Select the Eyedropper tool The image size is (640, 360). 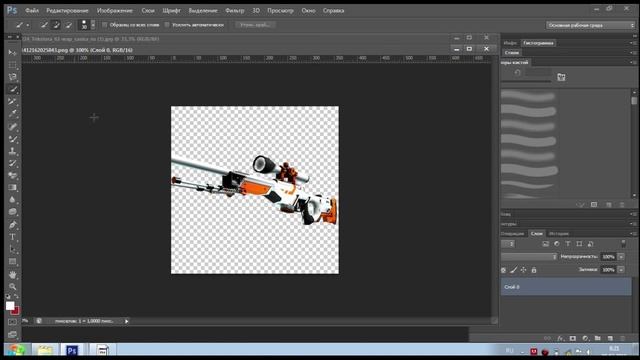pos(13,113)
